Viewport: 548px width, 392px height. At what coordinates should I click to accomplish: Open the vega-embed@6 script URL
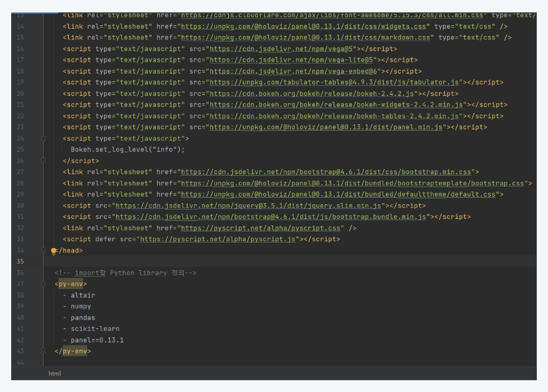pyautogui.click(x=293, y=71)
